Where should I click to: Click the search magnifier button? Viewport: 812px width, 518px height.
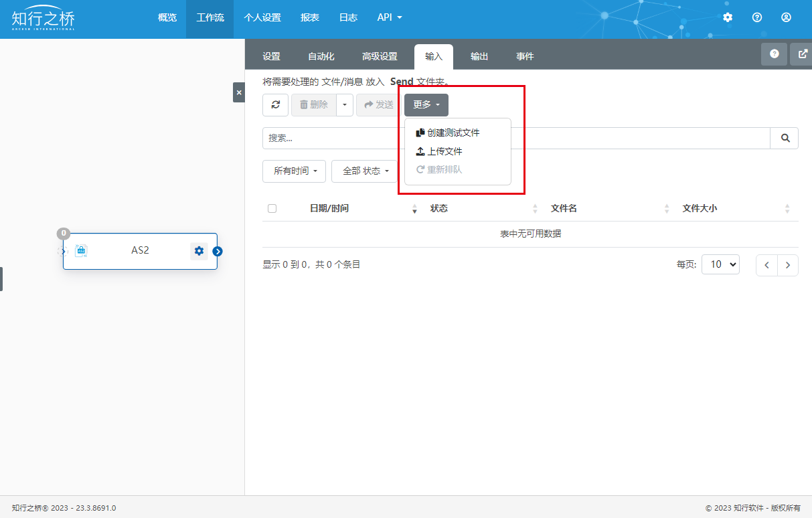785,138
